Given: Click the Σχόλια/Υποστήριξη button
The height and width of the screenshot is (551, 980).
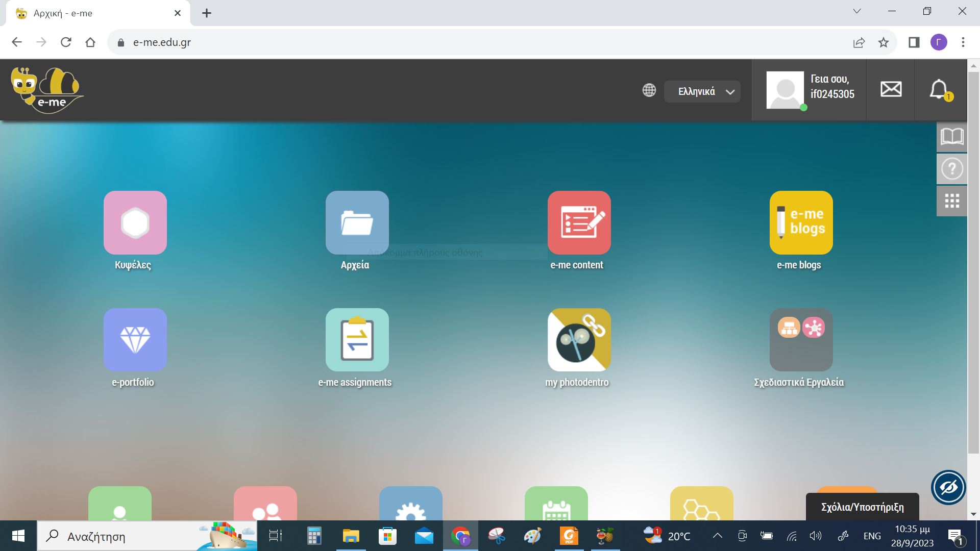Looking at the screenshot, I should (x=863, y=507).
